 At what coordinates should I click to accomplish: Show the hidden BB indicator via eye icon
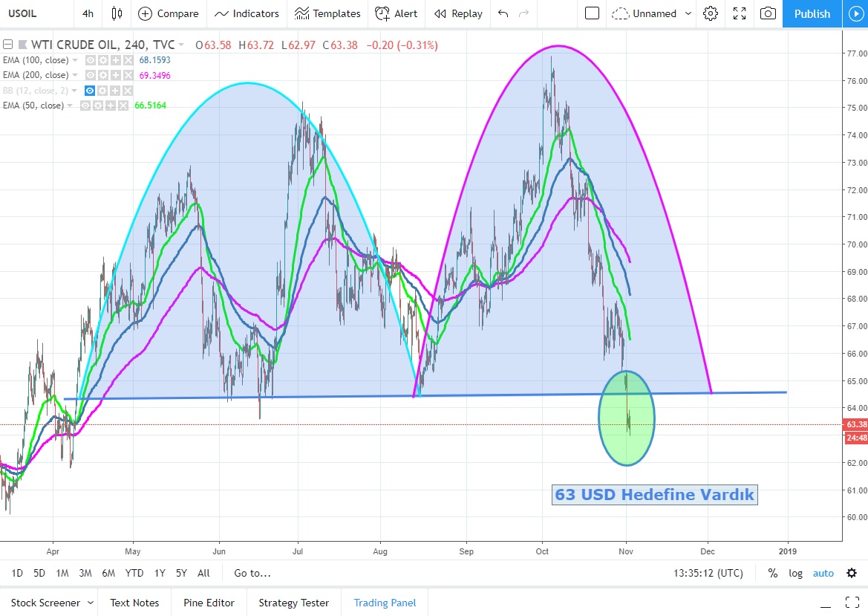90,91
